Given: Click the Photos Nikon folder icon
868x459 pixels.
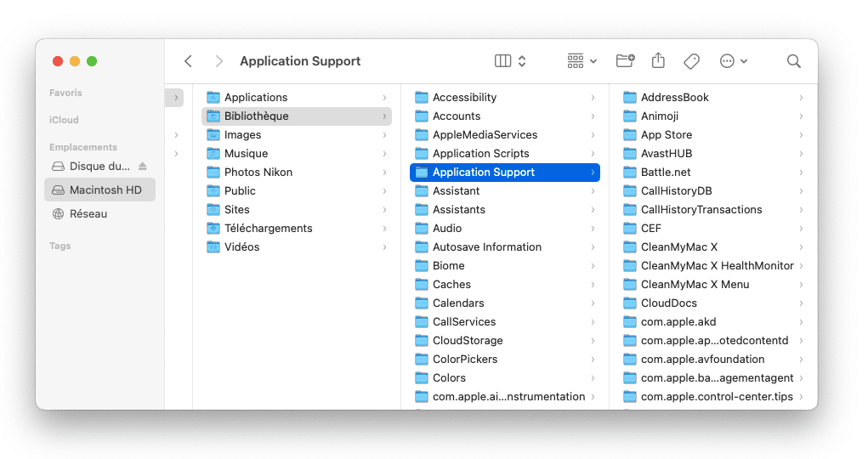Looking at the screenshot, I should coord(213,173).
